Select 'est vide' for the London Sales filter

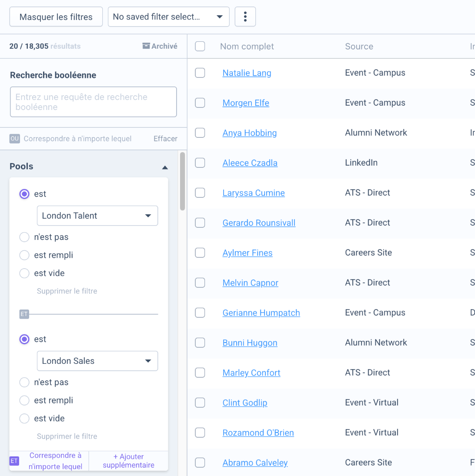(x=24, y=418)
